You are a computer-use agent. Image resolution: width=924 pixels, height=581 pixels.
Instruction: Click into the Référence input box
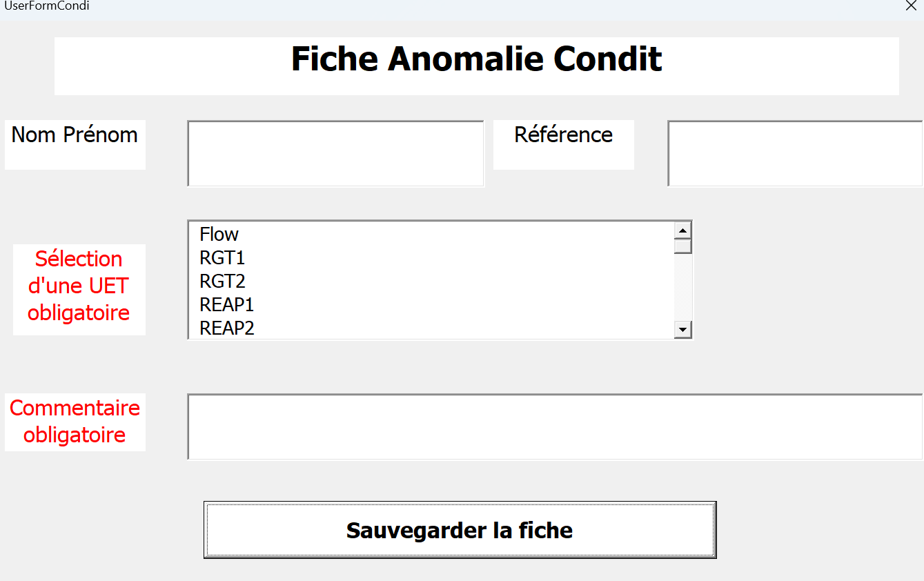point(795,153)
